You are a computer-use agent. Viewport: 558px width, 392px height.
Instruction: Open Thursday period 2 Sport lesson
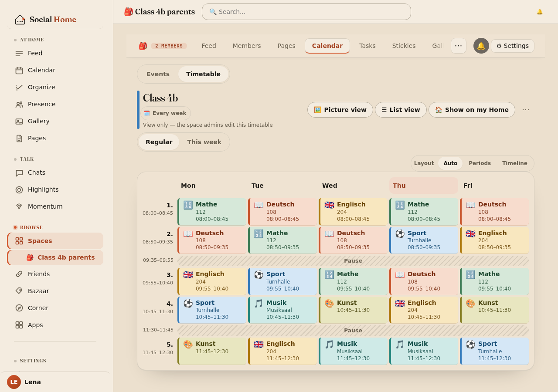pyautogui.click(x=424, y=240)
